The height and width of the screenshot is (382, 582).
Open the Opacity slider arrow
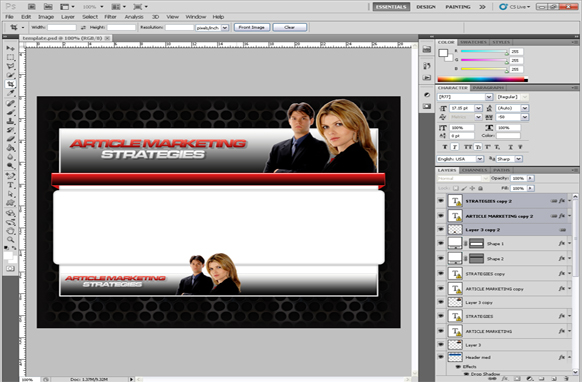coord(530,178)
